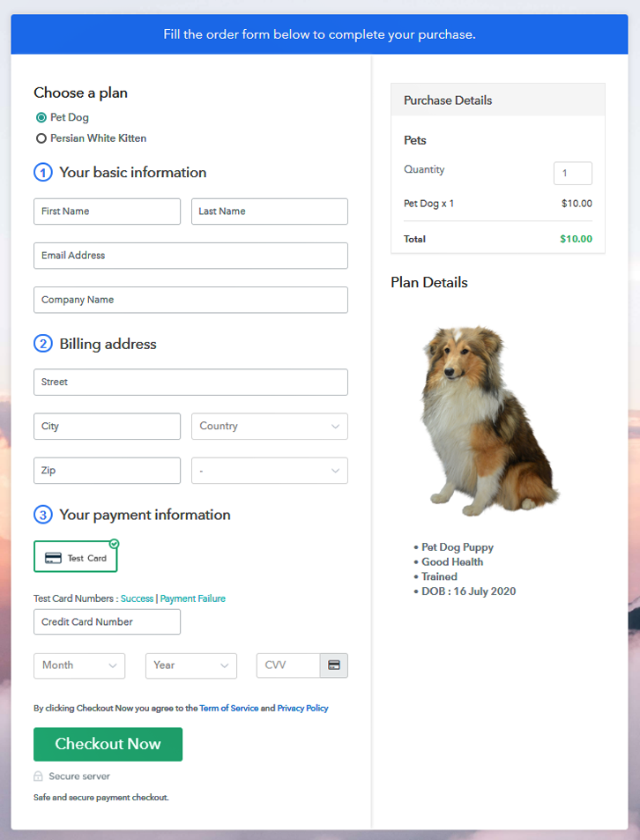Open the Privacy Policy link
The width and height of the screenshot is (640, 840).
point(302,708)
